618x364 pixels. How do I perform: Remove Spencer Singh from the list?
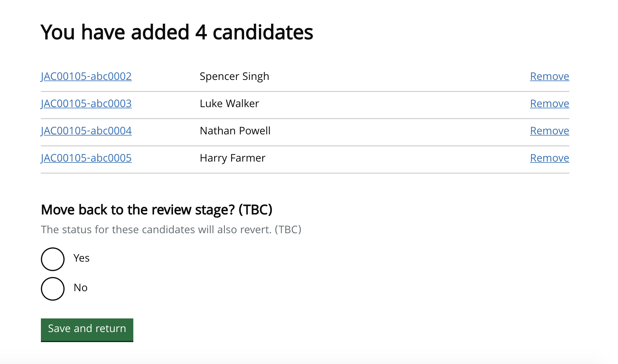pos(550,76)
